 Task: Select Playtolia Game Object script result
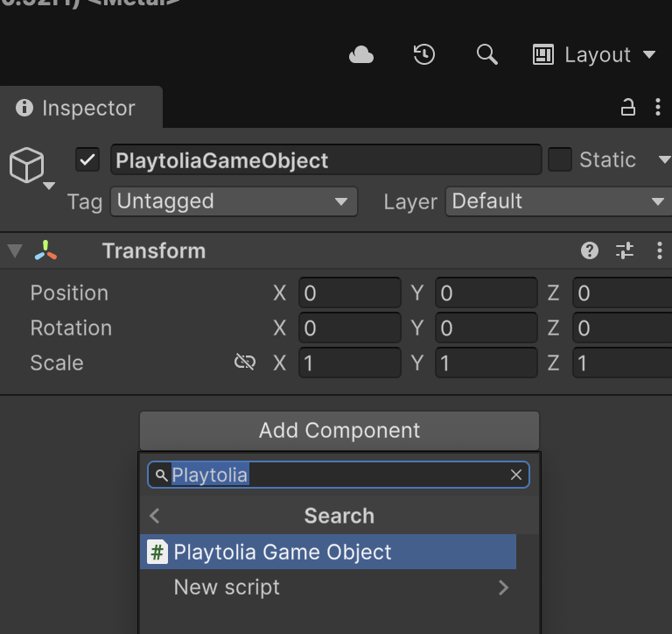[x=328, y=552]
